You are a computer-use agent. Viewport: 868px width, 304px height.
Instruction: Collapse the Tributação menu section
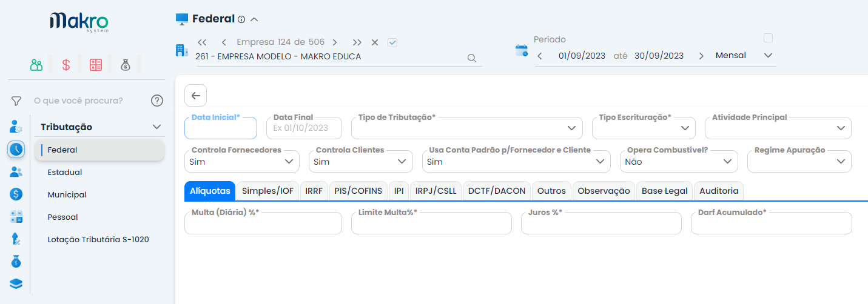click(156, 127)
